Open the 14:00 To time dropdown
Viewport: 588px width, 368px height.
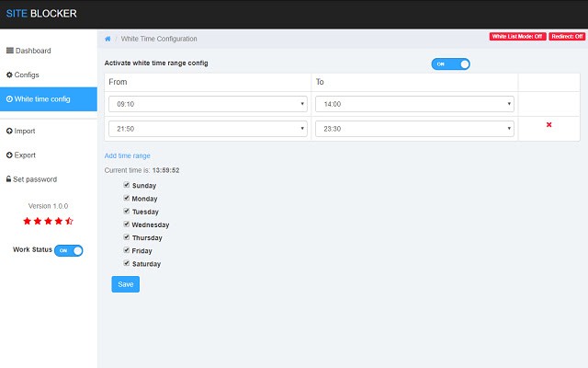pos(414,104)
